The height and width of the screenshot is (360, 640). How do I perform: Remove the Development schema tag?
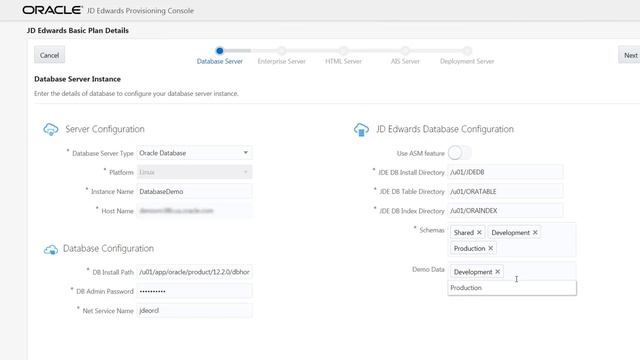click(535, 232)
